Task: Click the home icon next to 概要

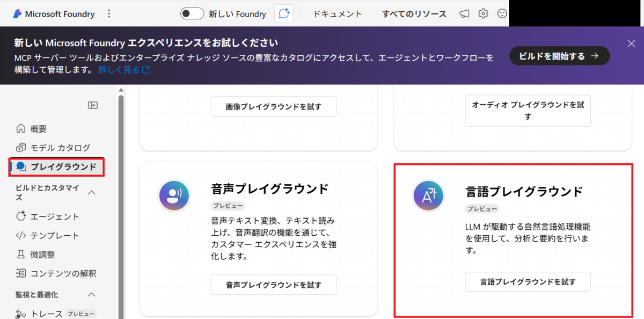Action: click(x=21, y=129)
